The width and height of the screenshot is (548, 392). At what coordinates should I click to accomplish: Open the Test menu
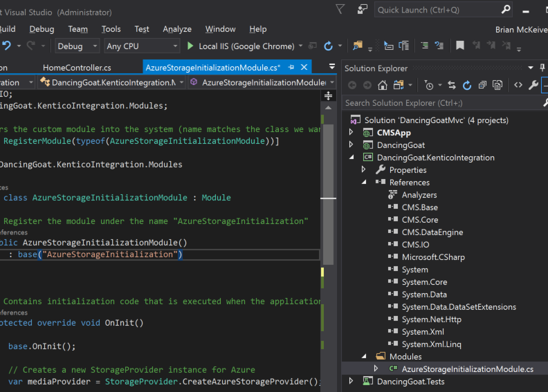click(142, 29)
